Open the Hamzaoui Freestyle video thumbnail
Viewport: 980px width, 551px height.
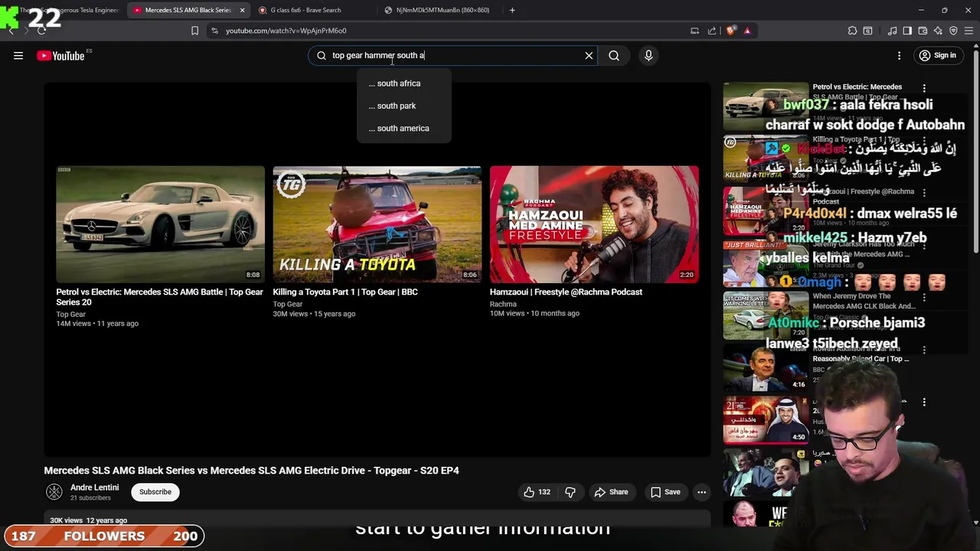[594, 224]
